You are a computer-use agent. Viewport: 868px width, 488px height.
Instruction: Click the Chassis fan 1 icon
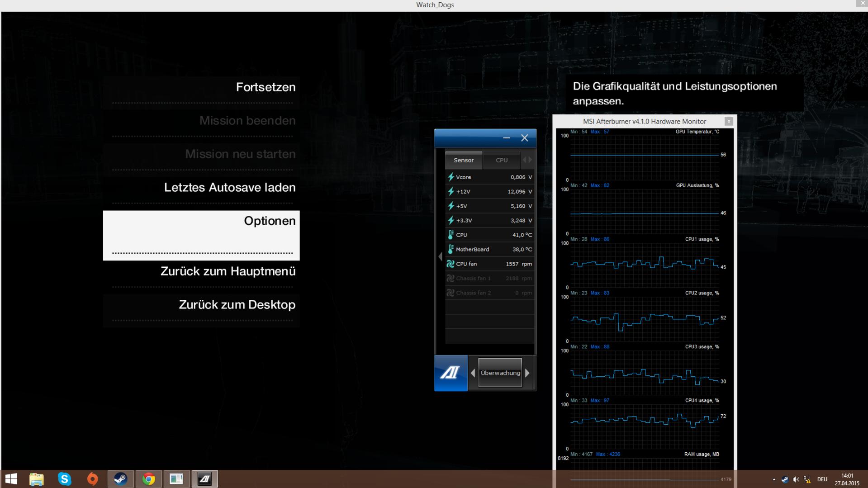[x=451, y=279]
